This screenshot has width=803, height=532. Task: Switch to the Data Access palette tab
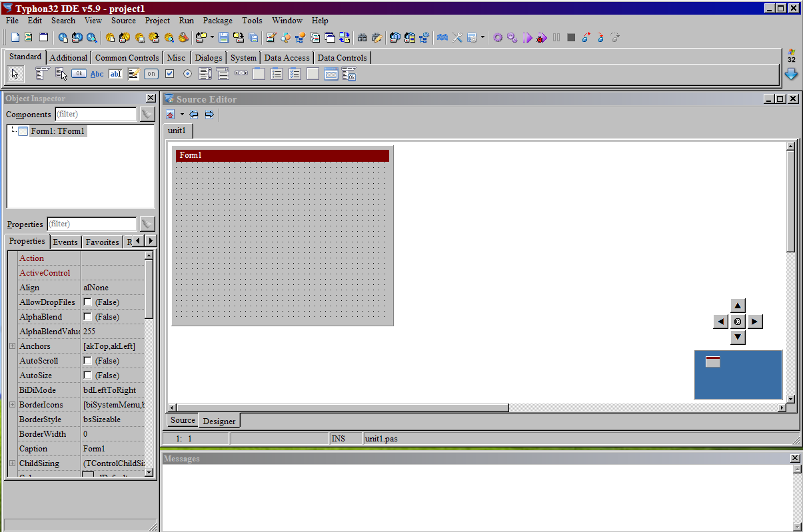point(287,58)
